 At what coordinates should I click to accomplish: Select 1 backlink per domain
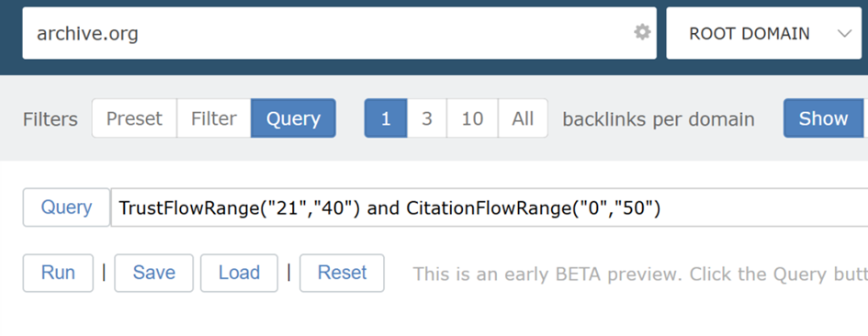pyautogui.click(x=386, y=118)
